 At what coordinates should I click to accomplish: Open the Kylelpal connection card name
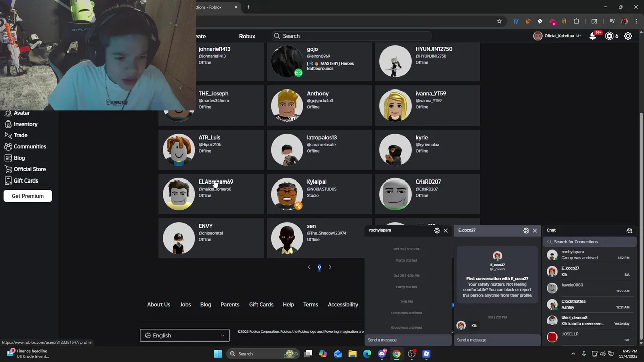pos(316,182)
